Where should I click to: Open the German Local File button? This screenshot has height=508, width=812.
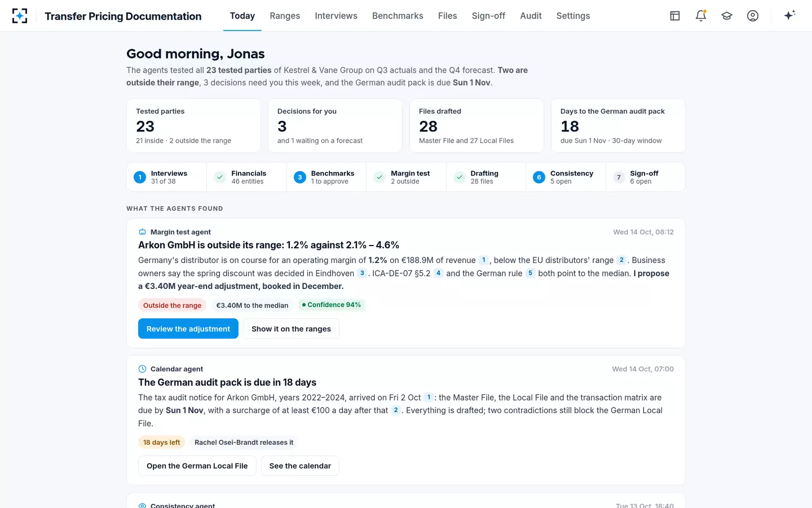[x=197, y=466]
